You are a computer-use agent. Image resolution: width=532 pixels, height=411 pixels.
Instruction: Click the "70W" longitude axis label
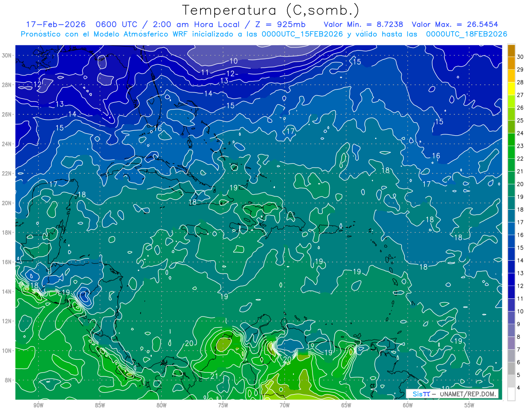pos(285,405)
